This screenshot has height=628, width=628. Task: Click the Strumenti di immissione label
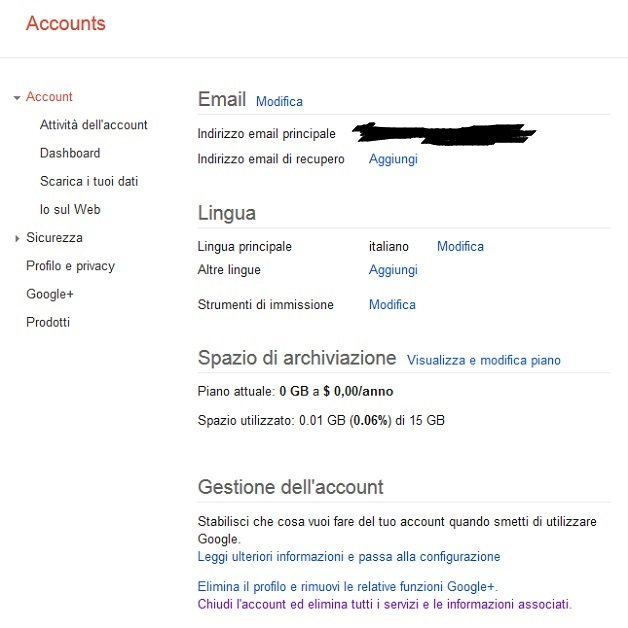coord(265,304)
